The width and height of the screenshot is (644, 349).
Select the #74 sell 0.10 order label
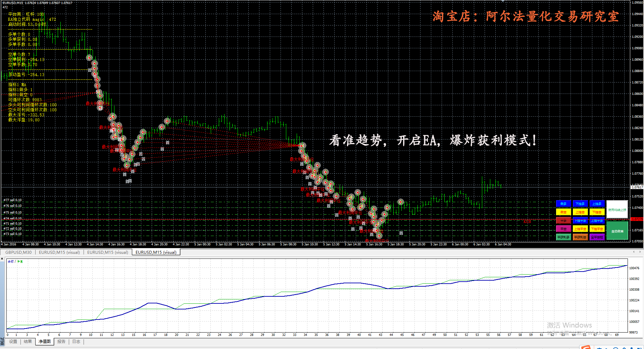click(x=12, y=219)
